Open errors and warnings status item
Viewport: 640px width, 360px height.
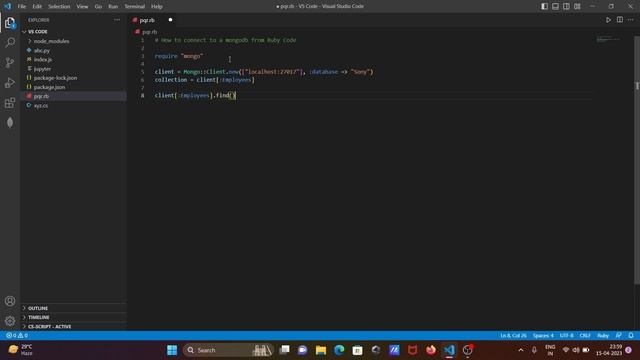(17, 336)
